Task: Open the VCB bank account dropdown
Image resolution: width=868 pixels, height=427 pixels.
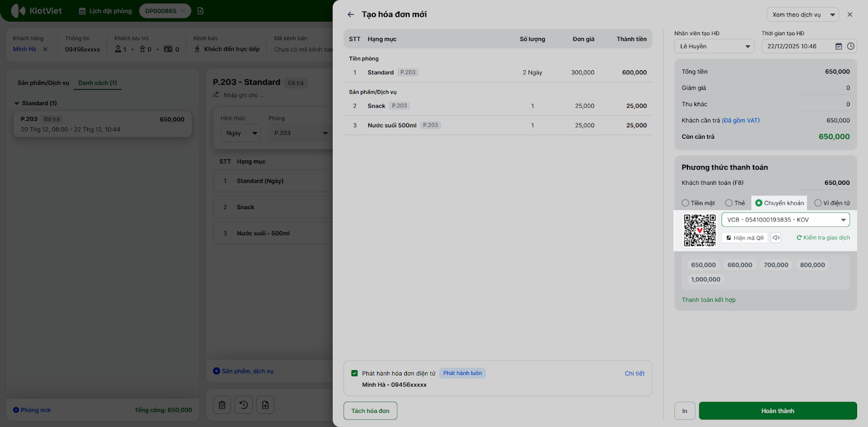Action: (786, 220)
